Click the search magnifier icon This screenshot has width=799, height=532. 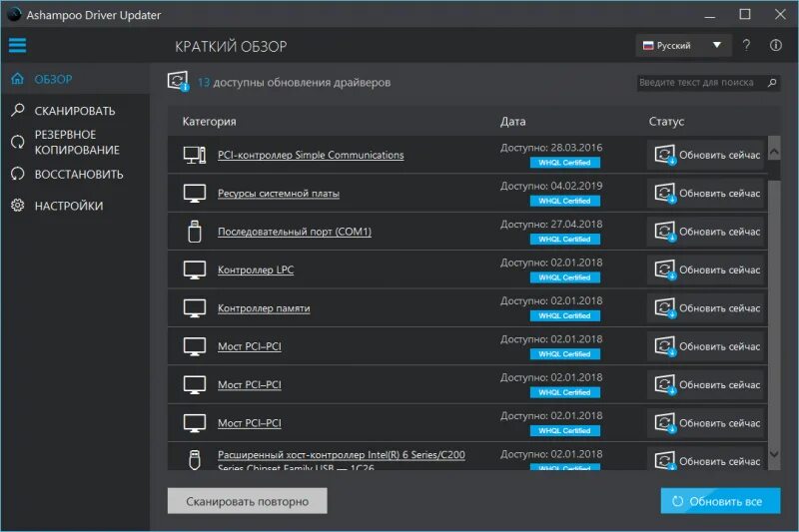[772, 83]
